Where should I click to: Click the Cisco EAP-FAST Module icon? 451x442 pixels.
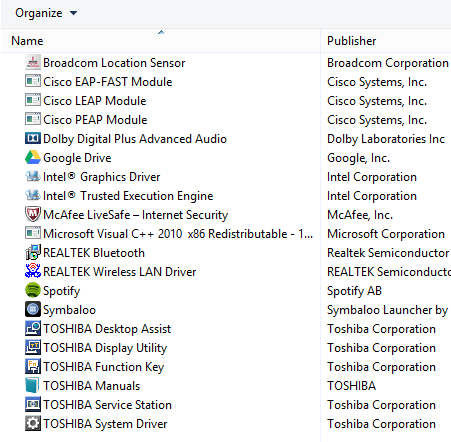click(x=33, y=81)
